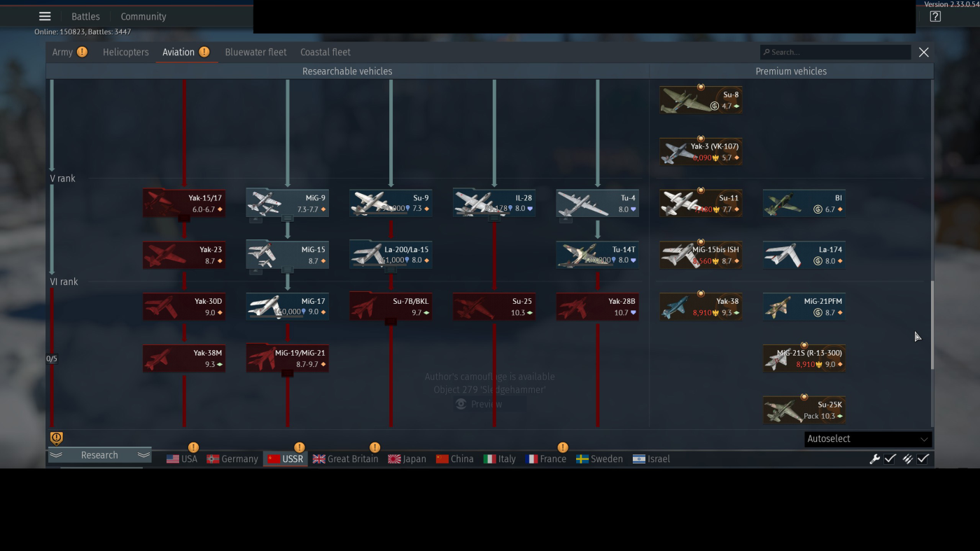The width and height of the screenshot is (980, 551).
Task: Select the Su-9 aircraft card
Action: tap(391, 203)
